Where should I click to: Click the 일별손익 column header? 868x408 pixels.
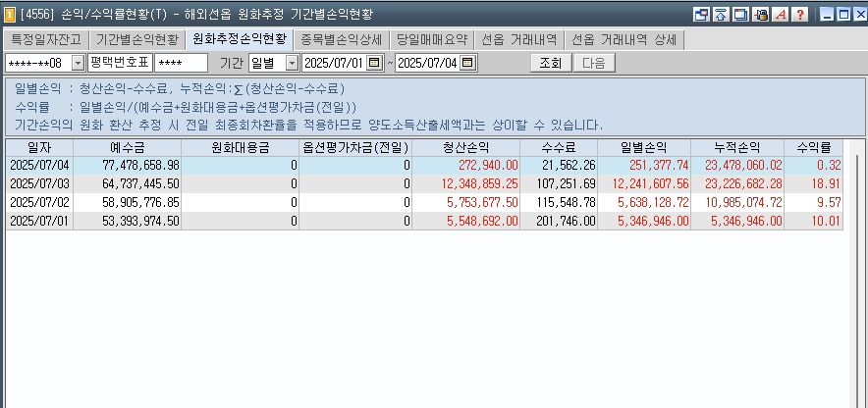click(x=644, y=148)
